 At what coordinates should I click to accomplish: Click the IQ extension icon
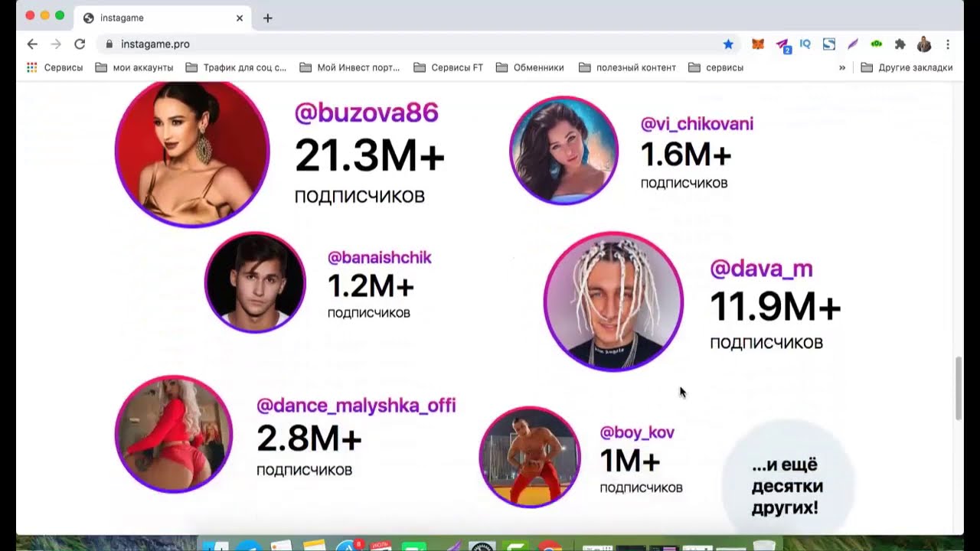click(805, 44)
